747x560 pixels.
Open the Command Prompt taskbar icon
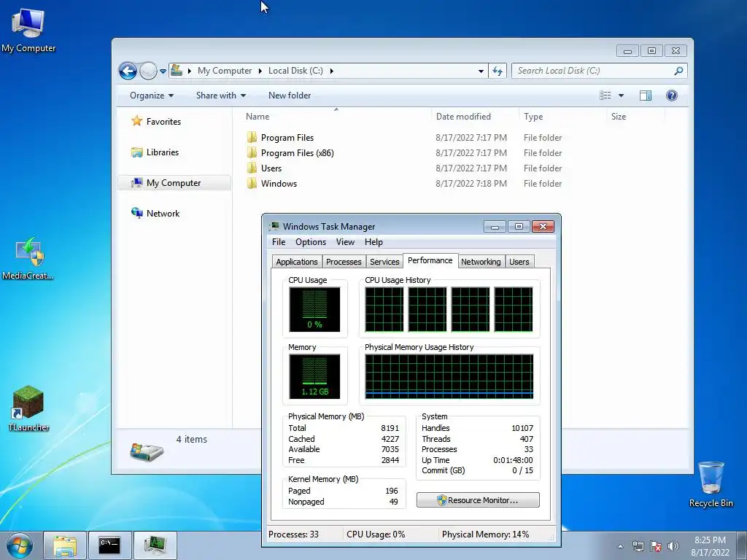point(109,545)
